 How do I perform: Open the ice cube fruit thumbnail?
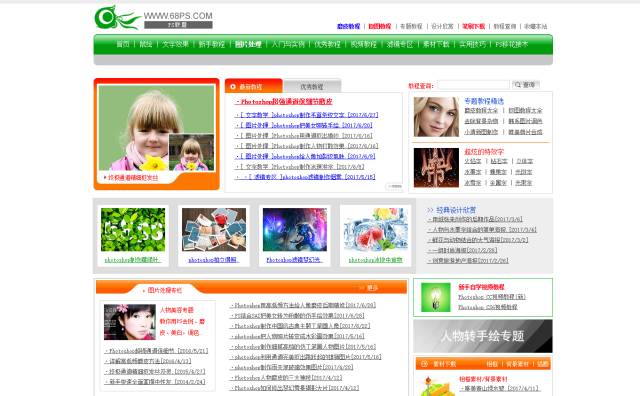click(x=376, y=229)
